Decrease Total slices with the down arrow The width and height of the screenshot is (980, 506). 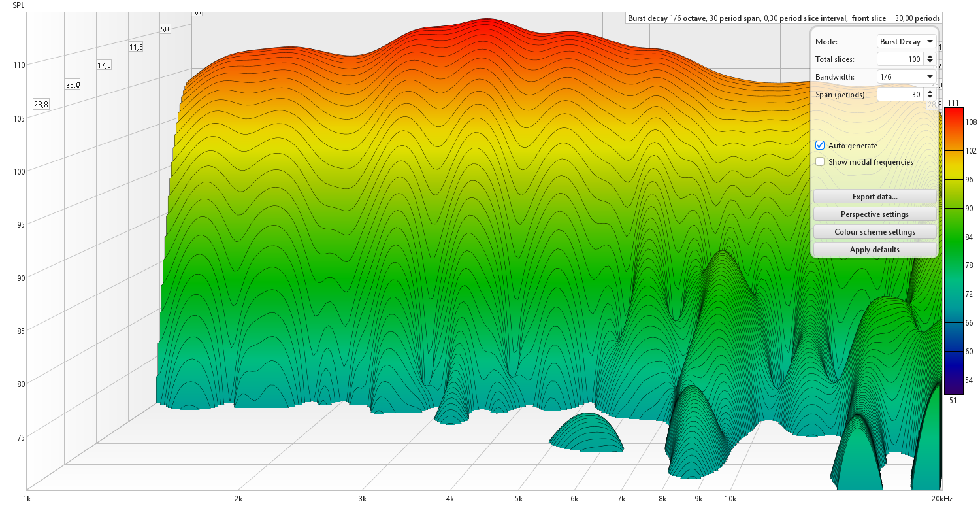(930, 62)
